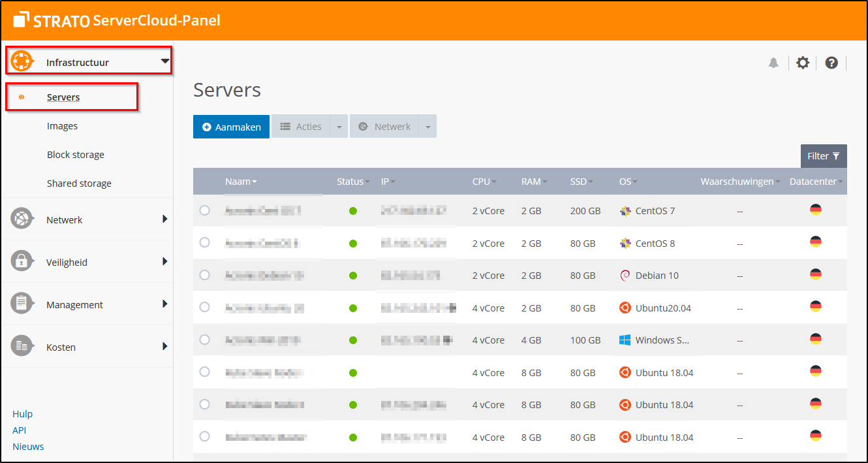This screenshot has height=463, width=868.
Task: Click the Kosten sidebar icon
Action: click(x=22, y=347)
